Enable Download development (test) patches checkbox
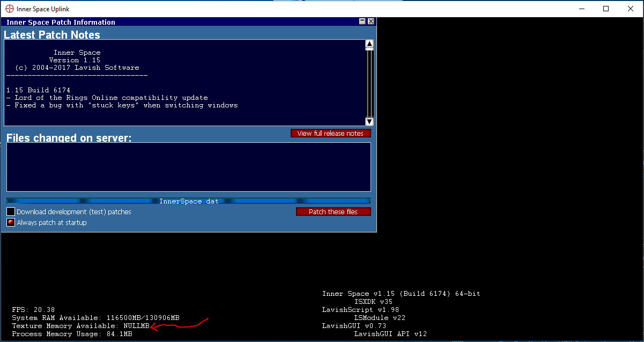The width and height of the screenshot is (644, 342). click(11, 212)
